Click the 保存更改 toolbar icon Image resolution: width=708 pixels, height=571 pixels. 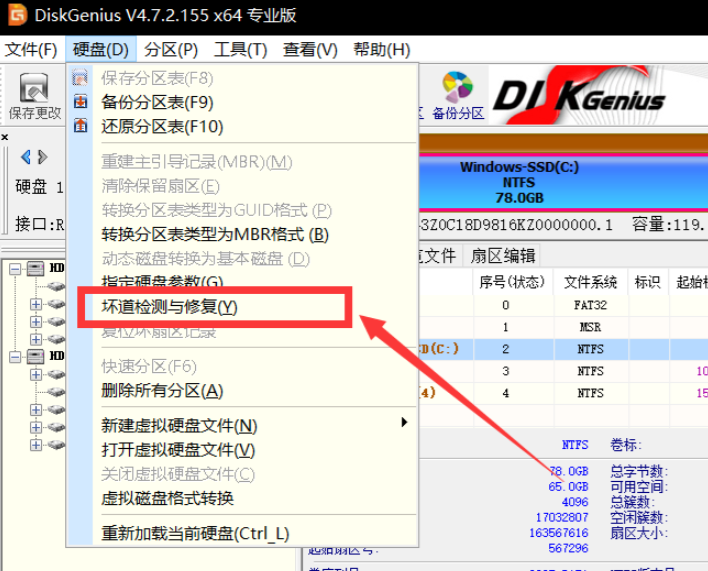coord(34,96)
